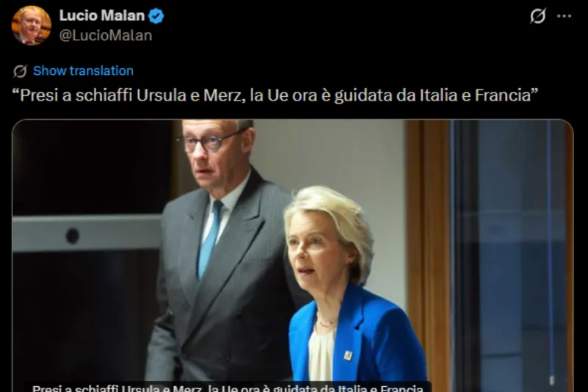Click the small lapel pin on blue blazer
This screenshot has width=588, height=392.
(348, 355)
